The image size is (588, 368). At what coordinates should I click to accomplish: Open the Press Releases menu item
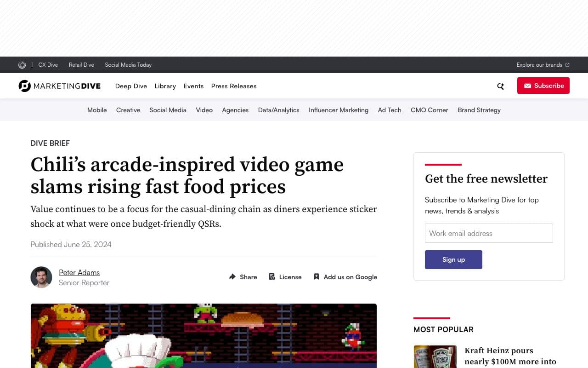[x=234, y=86]
